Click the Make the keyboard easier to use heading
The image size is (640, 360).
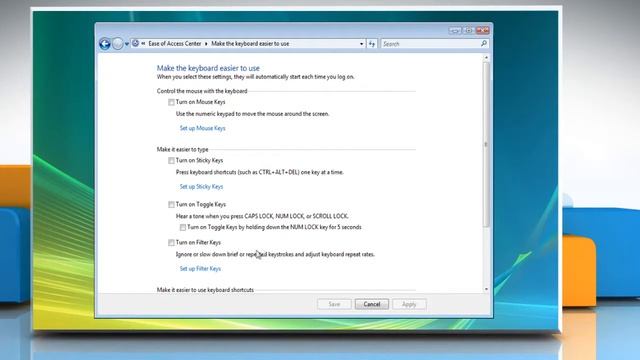pyautogui.click(x=208, y=68)
